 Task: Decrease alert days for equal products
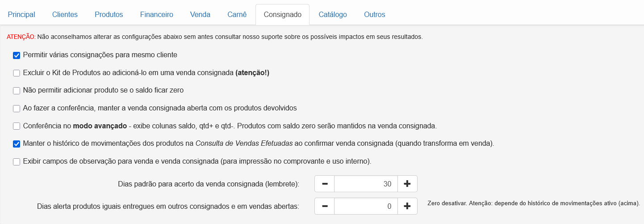pyautogui.click(x=325, y=206)
